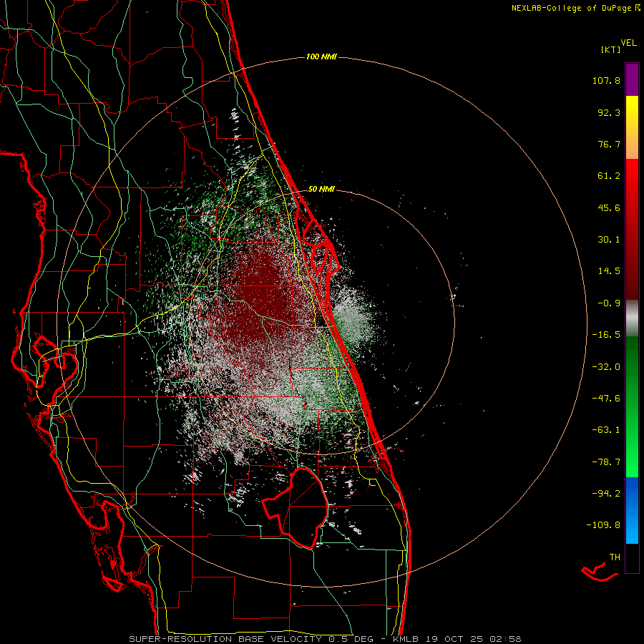Click the -78.7 legend value
644x644 pixels.
coord(606,462)
